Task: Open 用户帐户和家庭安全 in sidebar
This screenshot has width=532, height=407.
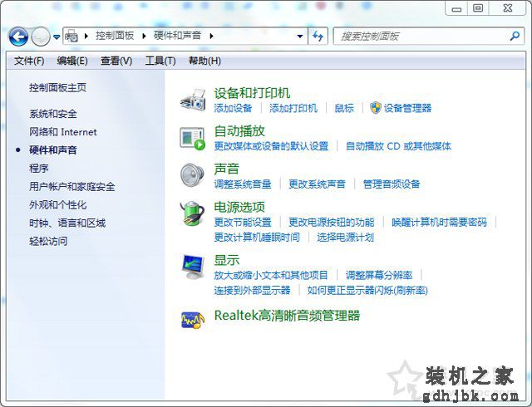Action: pos(72,187)
